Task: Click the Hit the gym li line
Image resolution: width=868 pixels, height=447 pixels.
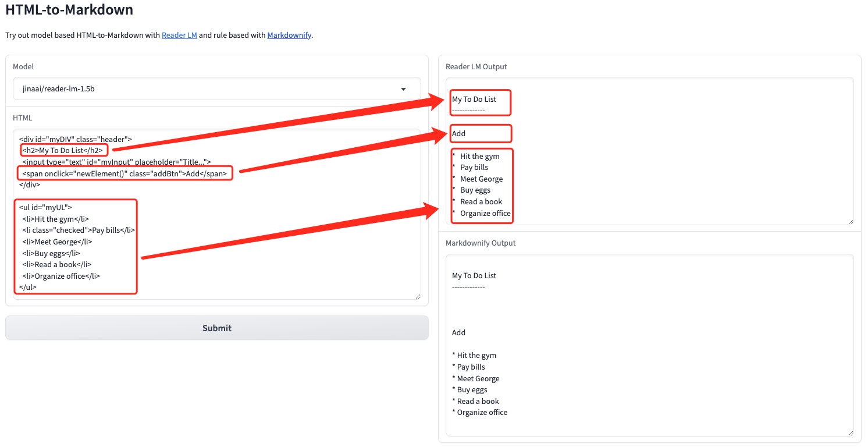Action: [x=56, y=219]
